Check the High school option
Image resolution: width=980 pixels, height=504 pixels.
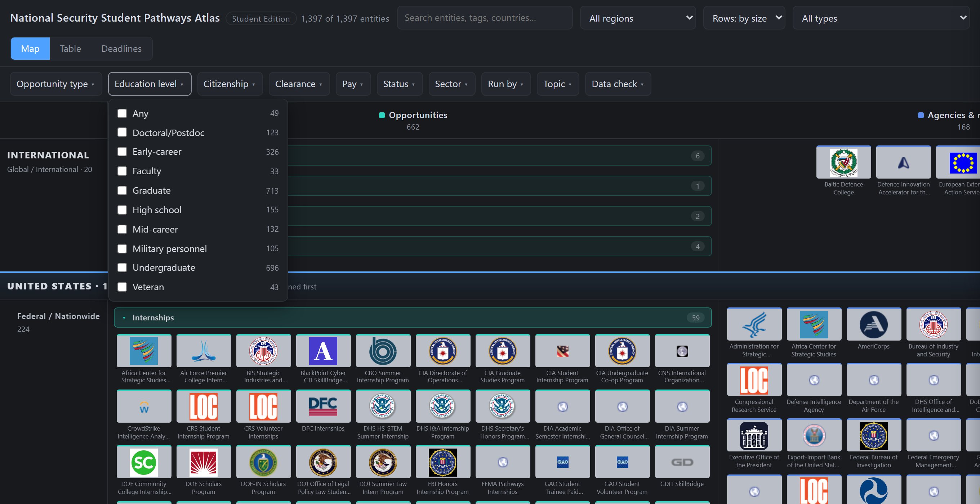point(122,210)
